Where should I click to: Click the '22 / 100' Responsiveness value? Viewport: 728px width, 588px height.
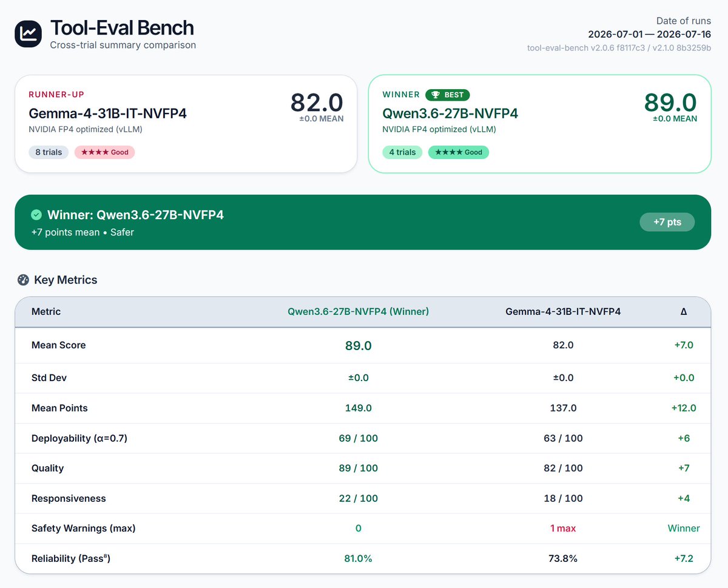tap(358, 498)
